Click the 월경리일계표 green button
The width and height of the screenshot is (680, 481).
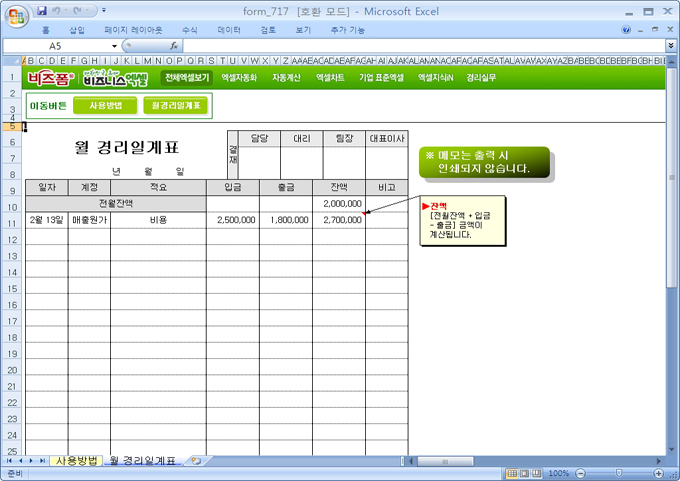coord(176,105)
